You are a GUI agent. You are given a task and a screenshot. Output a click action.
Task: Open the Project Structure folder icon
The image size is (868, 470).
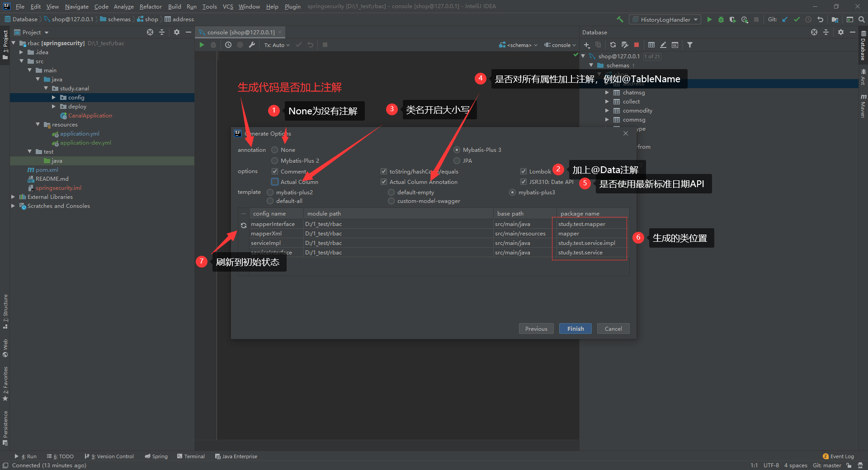[x=835, y=19]
